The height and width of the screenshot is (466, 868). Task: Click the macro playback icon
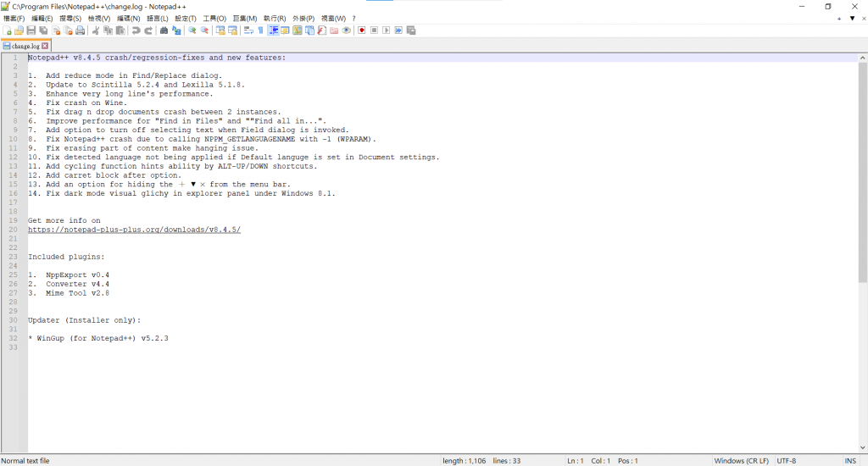[386, 31]
